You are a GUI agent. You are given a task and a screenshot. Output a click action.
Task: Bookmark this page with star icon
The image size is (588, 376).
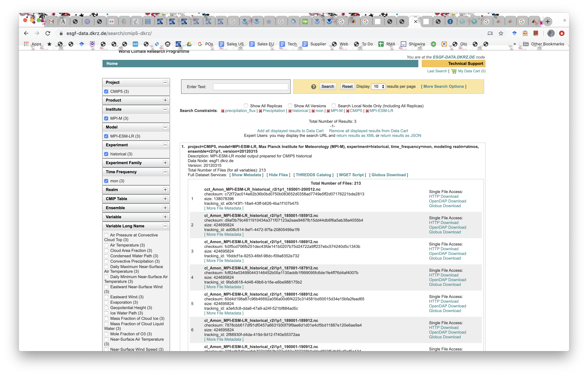501,33
